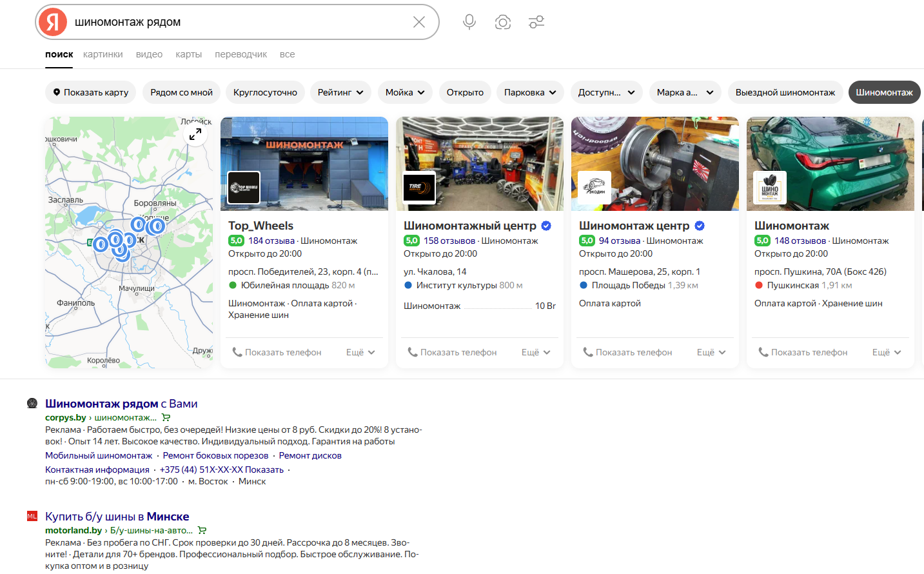Screen dimensions: 924x574
Task: Open 158 отзывов reviews link
Action: point(449,241)
